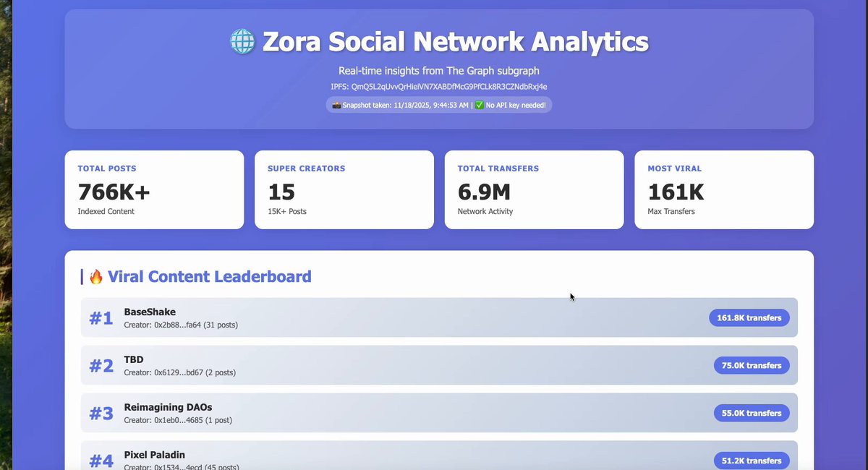Viewport: 868px width, 470px height.
Task: Click the fire icon beside Viral Content Leaderboard
Action: point(96,276)
